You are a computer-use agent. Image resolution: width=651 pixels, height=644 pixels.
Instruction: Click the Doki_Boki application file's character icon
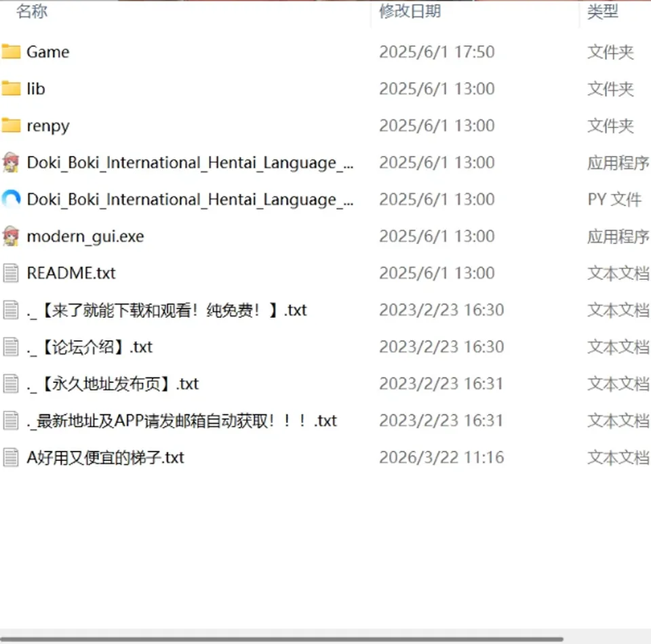pos(11,162)
